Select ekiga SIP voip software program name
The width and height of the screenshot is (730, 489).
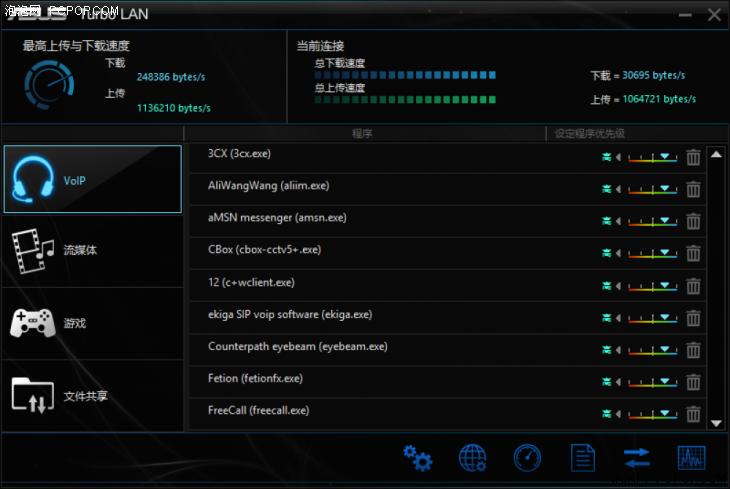pos(290,315)
